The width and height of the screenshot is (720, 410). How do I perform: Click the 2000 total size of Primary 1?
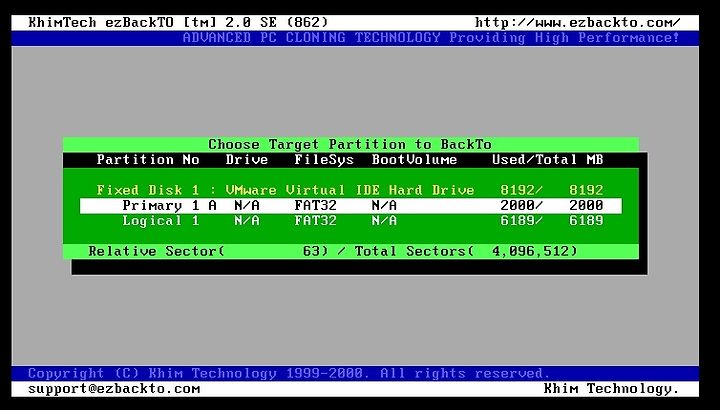coord(586,206)
